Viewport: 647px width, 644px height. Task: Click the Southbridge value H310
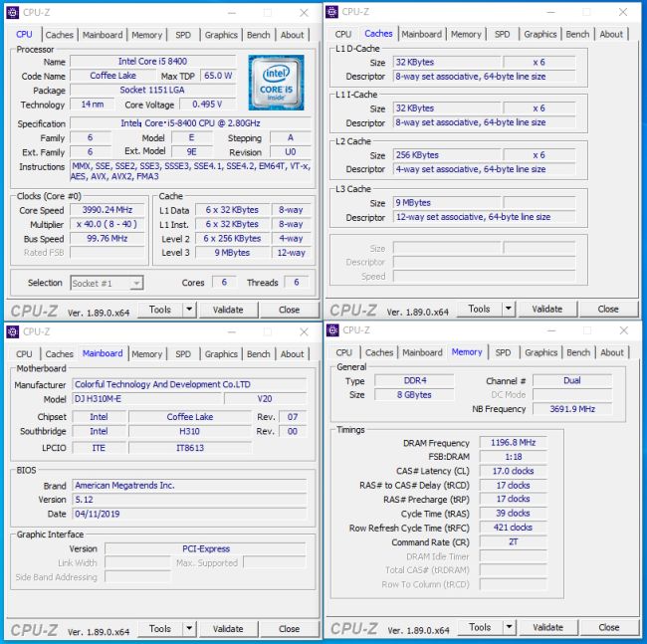point(190,431)
